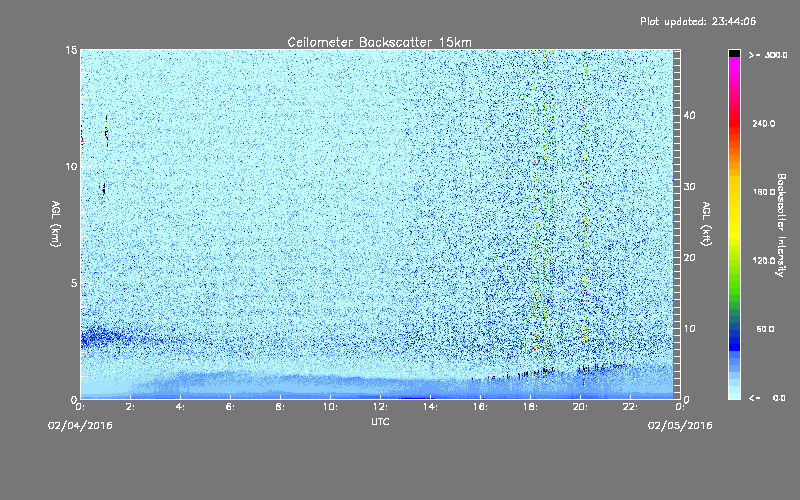Select the '10' tick on the kft axis
Image resolution: width=800 pixels, height=500 pixels.
click(x=689, y=328)
